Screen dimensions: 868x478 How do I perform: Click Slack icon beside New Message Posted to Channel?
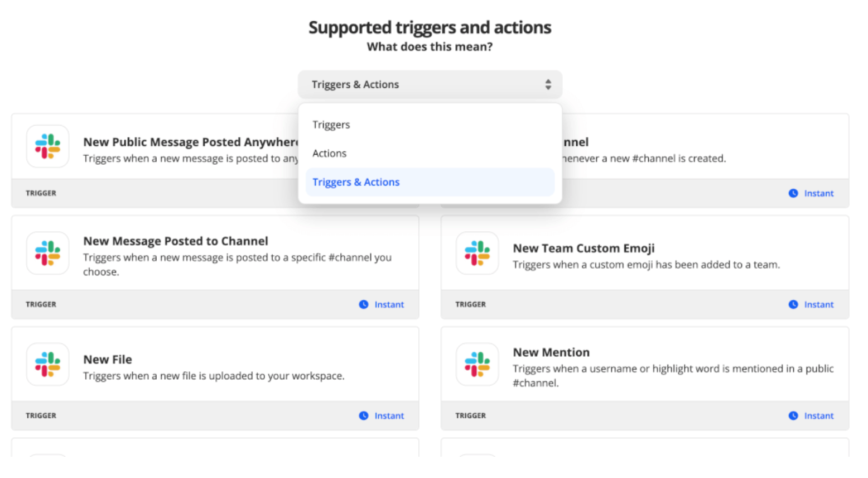[48, 253]
